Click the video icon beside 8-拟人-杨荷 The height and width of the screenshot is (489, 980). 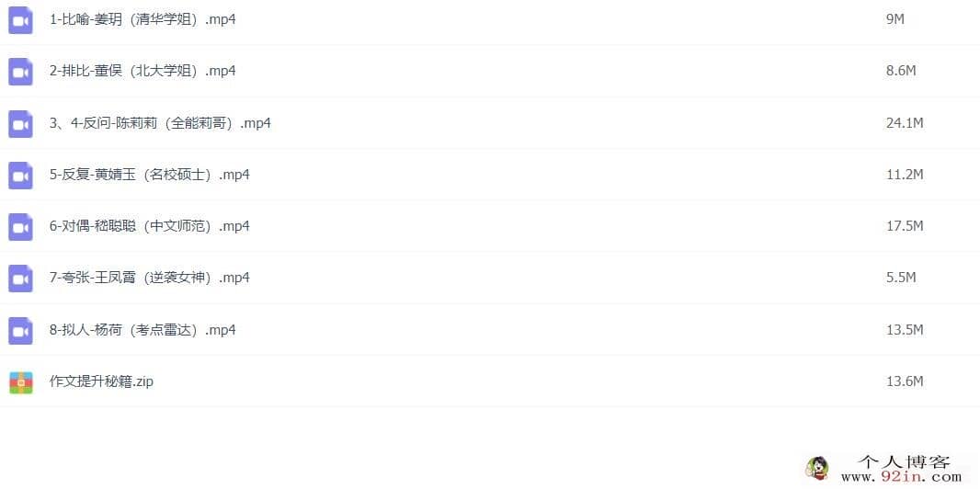coord(20,331)
